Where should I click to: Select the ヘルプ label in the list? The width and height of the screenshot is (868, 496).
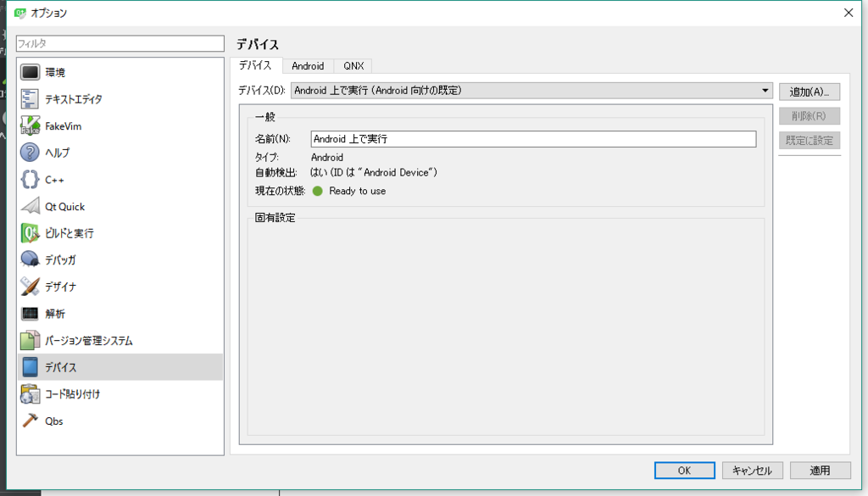pyautogui.click(x=58, y=153)
